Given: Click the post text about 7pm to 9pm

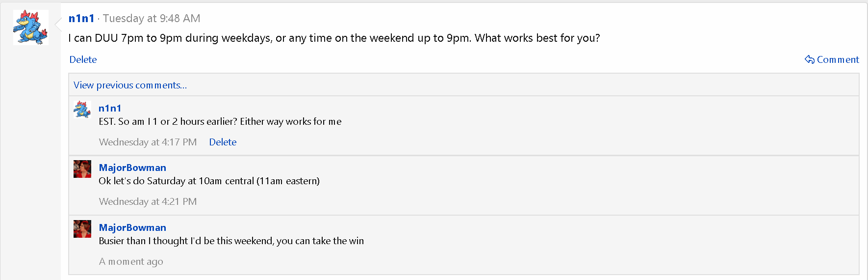Looking at the screenshot, I should (334, 38).
